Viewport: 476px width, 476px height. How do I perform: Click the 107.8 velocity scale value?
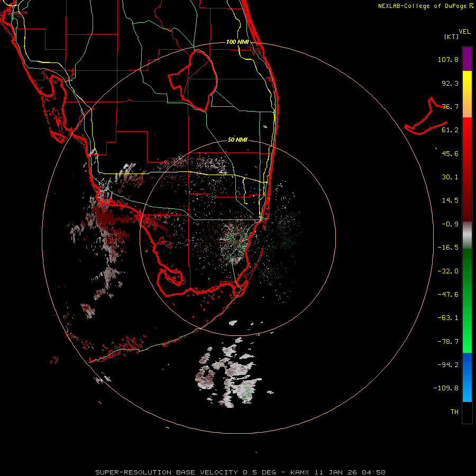[x=448, y=59]
